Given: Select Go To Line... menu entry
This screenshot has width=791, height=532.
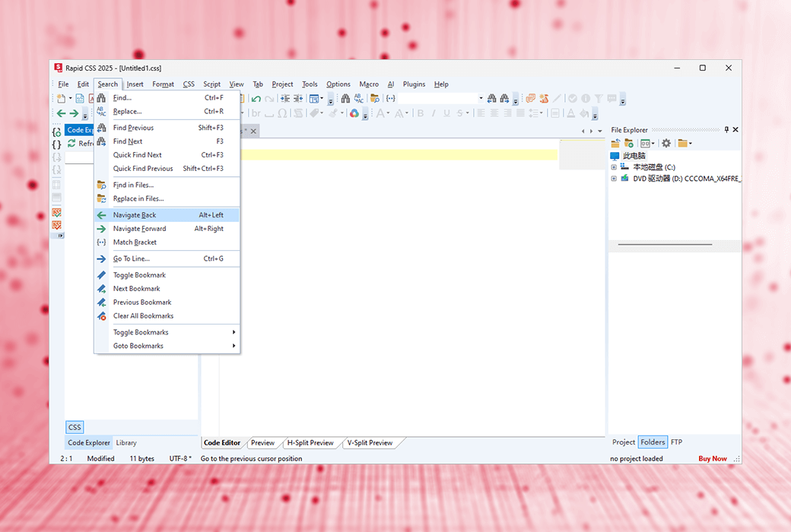Looking at the screenshot, I should (167, 258).
